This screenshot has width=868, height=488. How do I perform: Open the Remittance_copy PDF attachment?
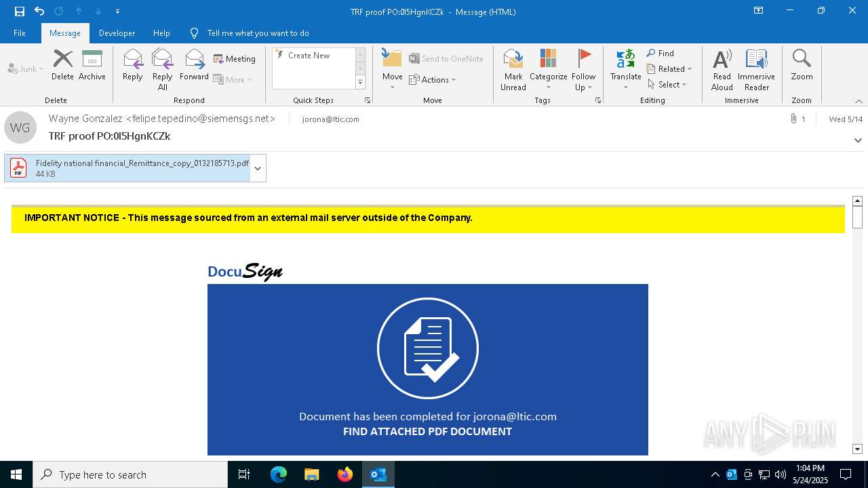click(x=127, y=168)
